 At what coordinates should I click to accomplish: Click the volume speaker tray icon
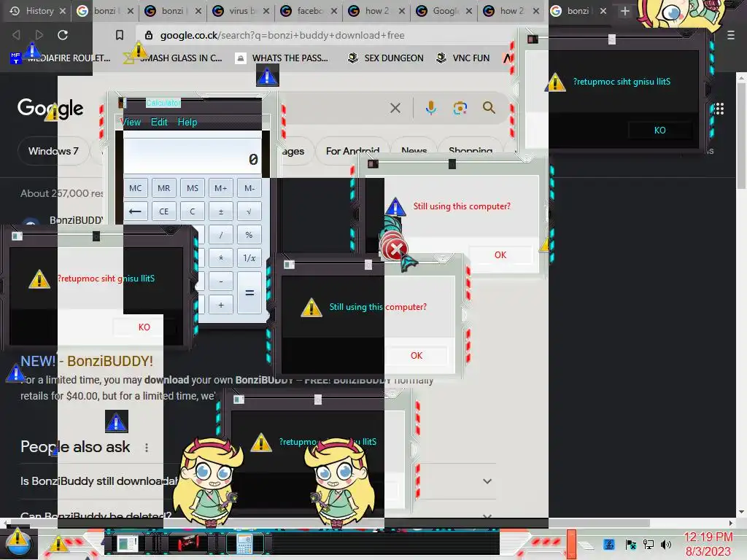click(666, 544)
